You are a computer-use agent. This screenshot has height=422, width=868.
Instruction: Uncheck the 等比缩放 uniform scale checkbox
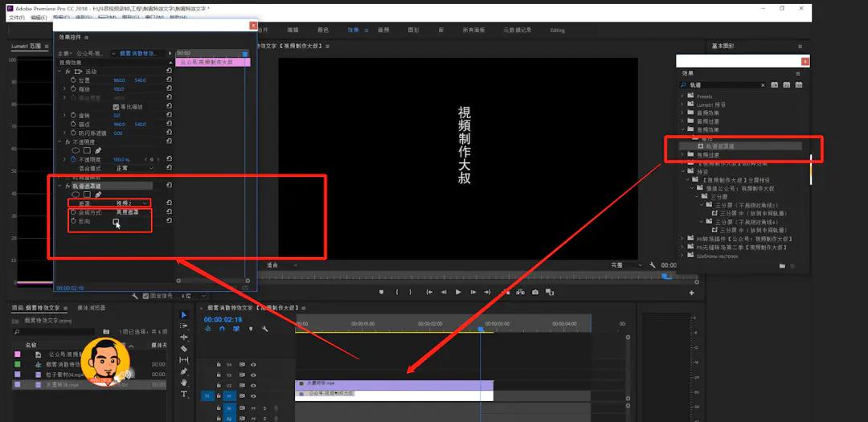coord(116,107)
